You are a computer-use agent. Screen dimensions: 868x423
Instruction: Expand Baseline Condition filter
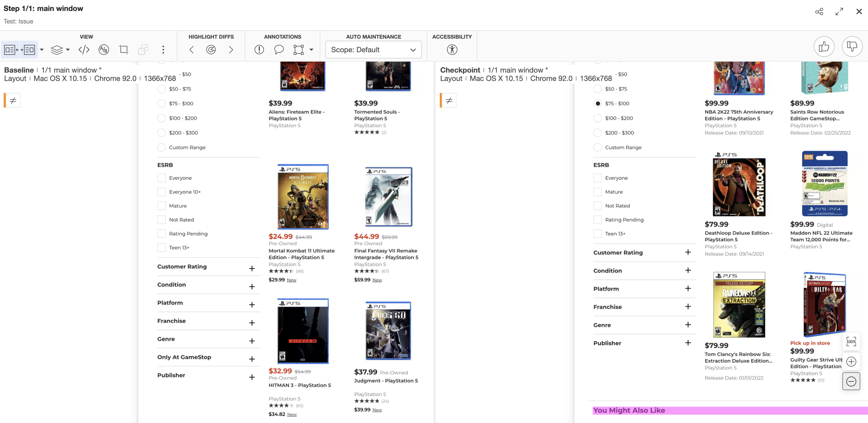pos(252,287)
